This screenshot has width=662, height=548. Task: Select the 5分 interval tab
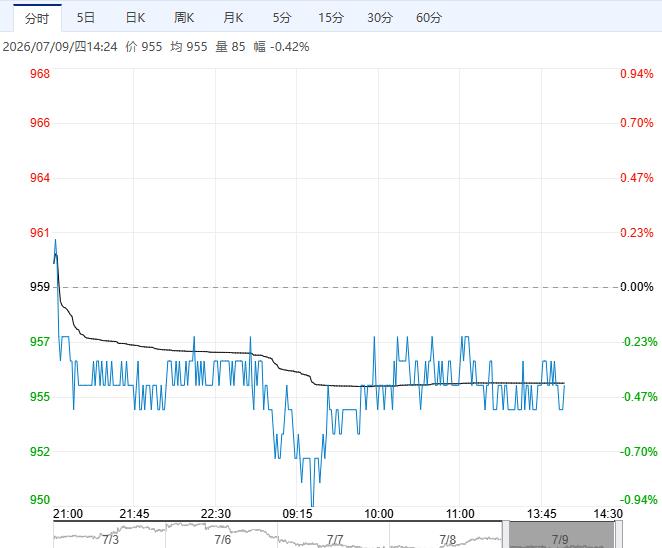282,18
